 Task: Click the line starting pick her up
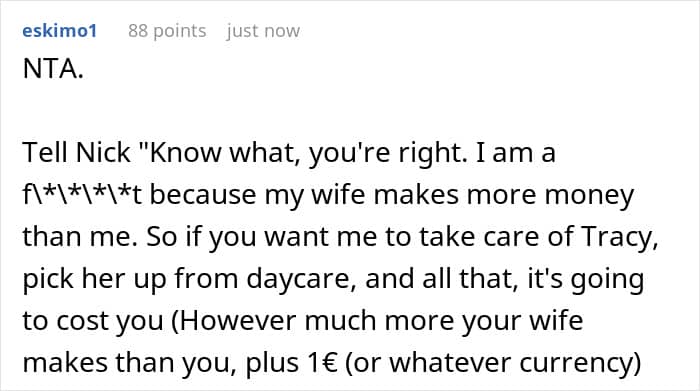point(333,279)
